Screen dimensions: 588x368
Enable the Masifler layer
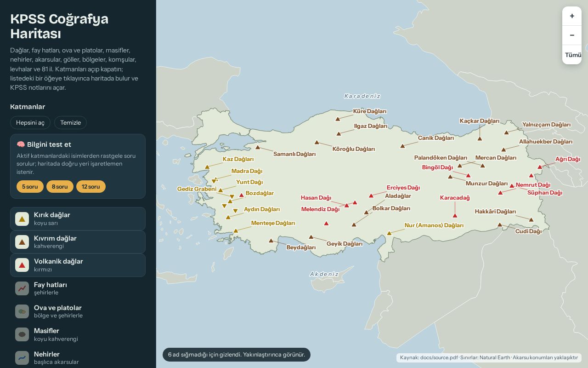point(78,334)
